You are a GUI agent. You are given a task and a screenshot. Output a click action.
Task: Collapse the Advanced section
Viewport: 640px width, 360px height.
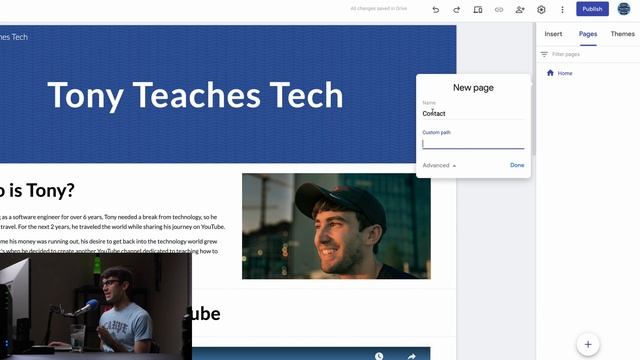pyautogui.click(x=439, y=165)
